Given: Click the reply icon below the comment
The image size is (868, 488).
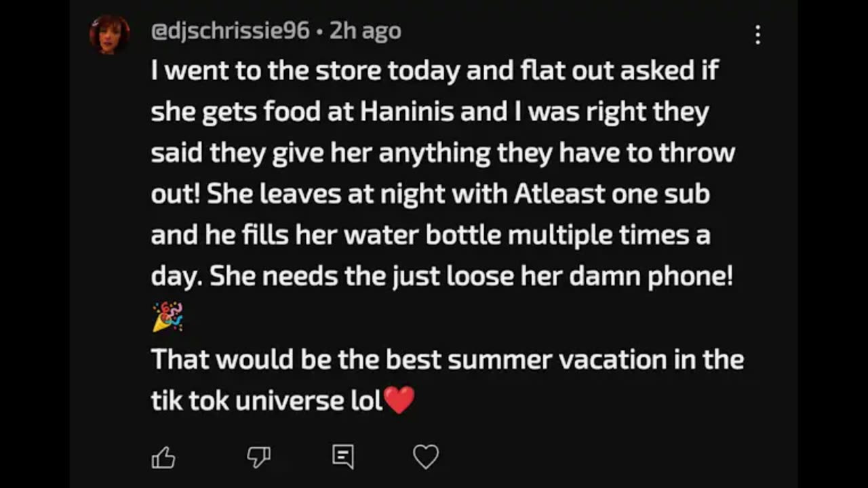Looking at the screenshot, I should tap(343, 457).
